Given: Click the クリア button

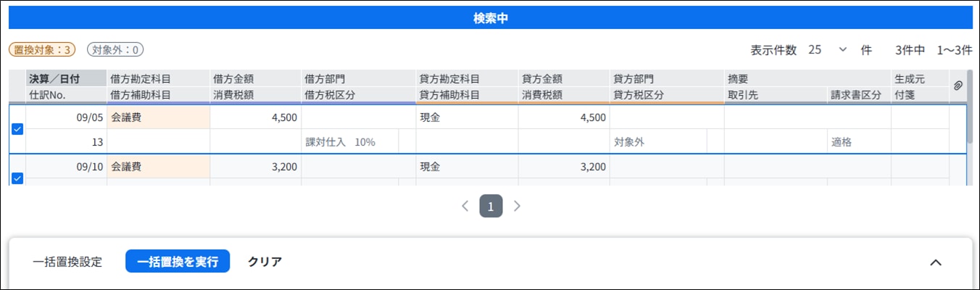Looking at the screenshot, I should pos(265,262).
